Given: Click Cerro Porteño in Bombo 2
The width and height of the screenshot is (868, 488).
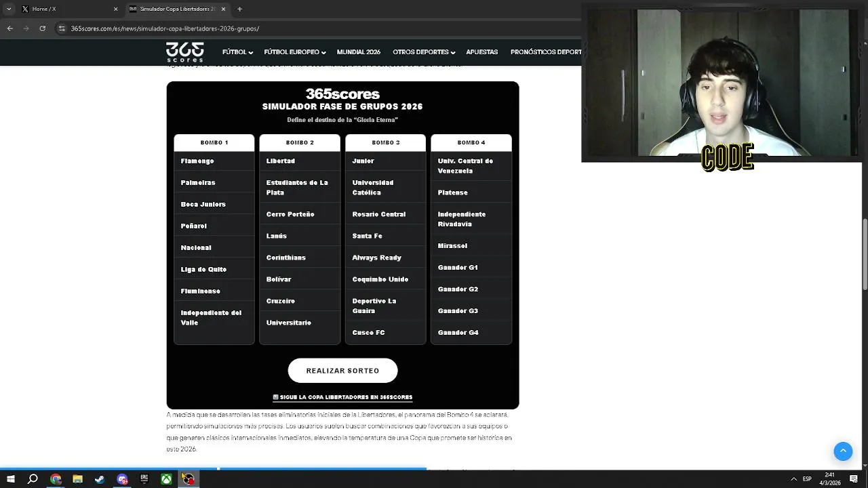Looking at the screenshot, I should 290,214.
